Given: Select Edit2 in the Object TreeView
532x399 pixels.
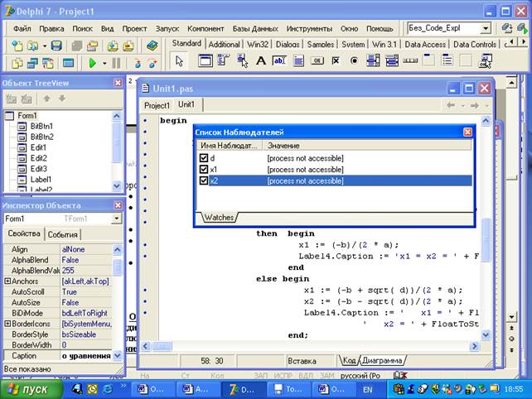Looking at the screenshot, I should click(x=39, y=158).
